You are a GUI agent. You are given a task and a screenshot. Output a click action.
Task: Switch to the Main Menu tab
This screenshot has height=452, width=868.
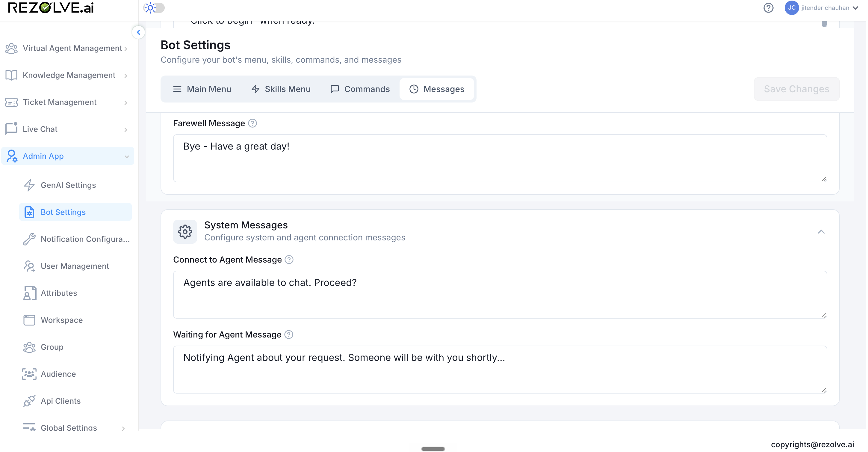[202, 89]
